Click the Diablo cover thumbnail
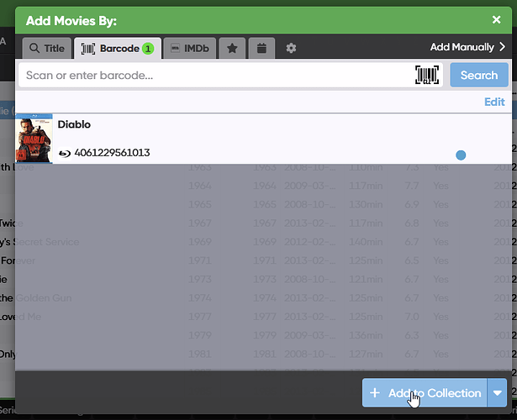This screenshot has width=517, height=420. 34,139
